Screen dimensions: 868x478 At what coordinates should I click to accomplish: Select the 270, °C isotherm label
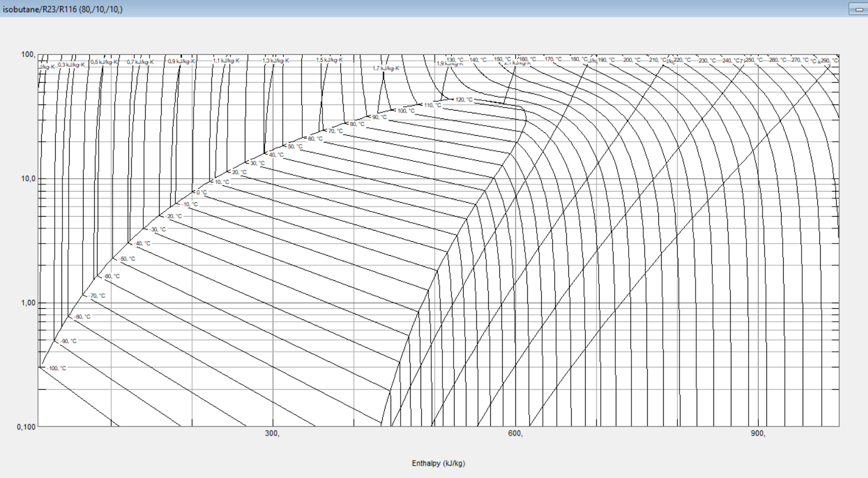pos(800,60)
